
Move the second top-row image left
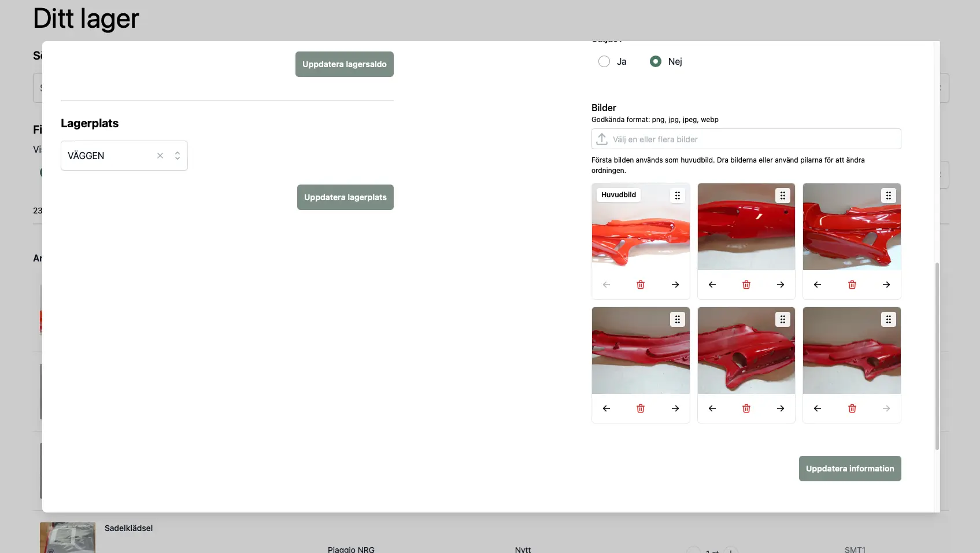pyautogui.click(x=712, y=285)
